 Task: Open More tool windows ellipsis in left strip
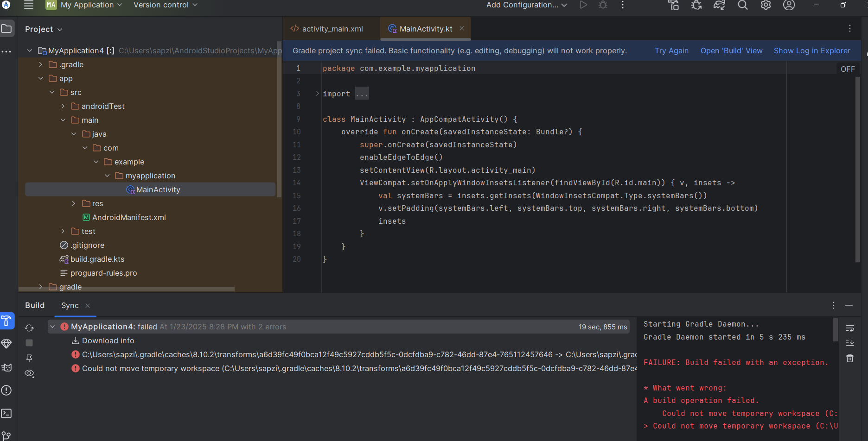pyautogui.click(x=6, y=51)
